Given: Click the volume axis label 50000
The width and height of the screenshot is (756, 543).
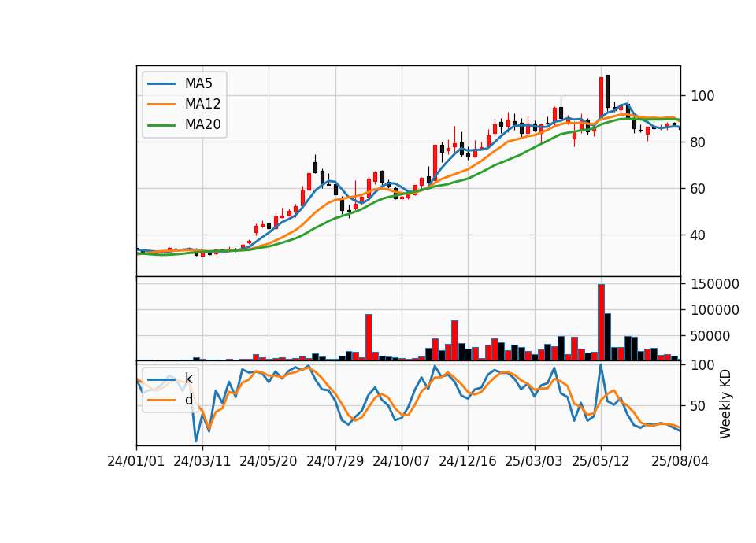Looking at the screenshot, I should [710, 336].
